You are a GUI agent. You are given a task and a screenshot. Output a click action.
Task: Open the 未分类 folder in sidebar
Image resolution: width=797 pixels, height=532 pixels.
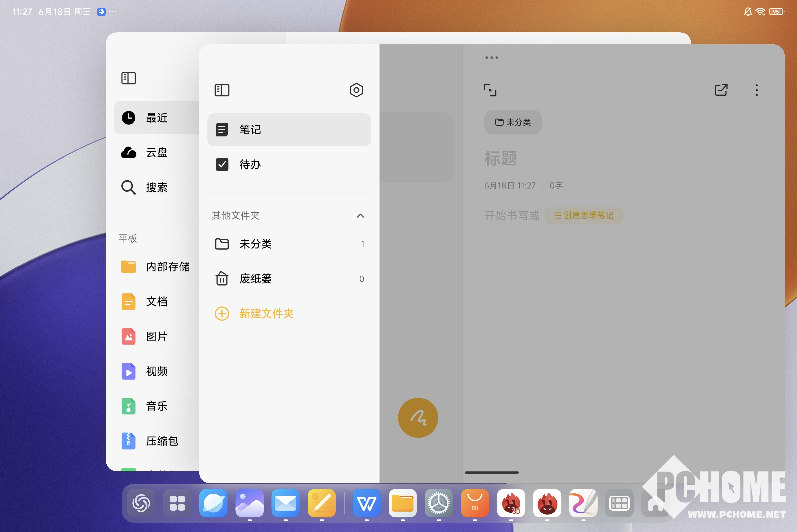pyautogui.click(x=289, y=244)
